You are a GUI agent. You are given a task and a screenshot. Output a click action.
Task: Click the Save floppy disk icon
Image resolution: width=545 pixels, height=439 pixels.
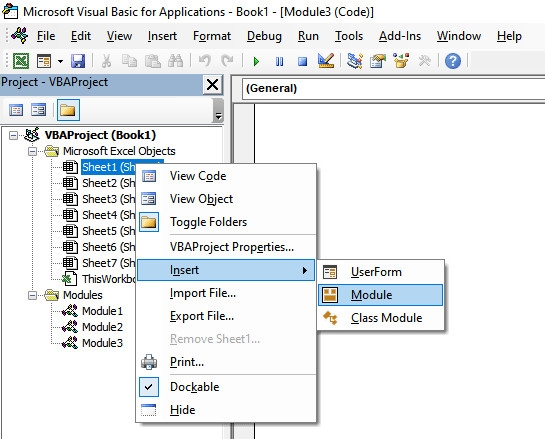(x=78, y=61)
